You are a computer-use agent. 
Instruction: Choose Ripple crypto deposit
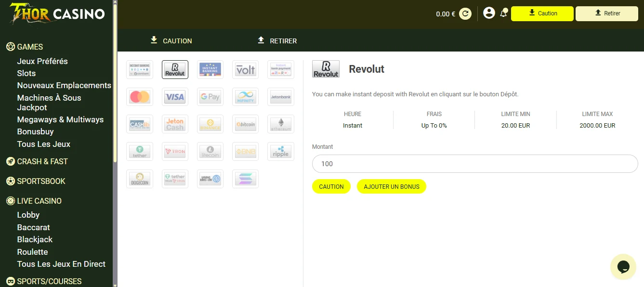(x=280, y=152)
